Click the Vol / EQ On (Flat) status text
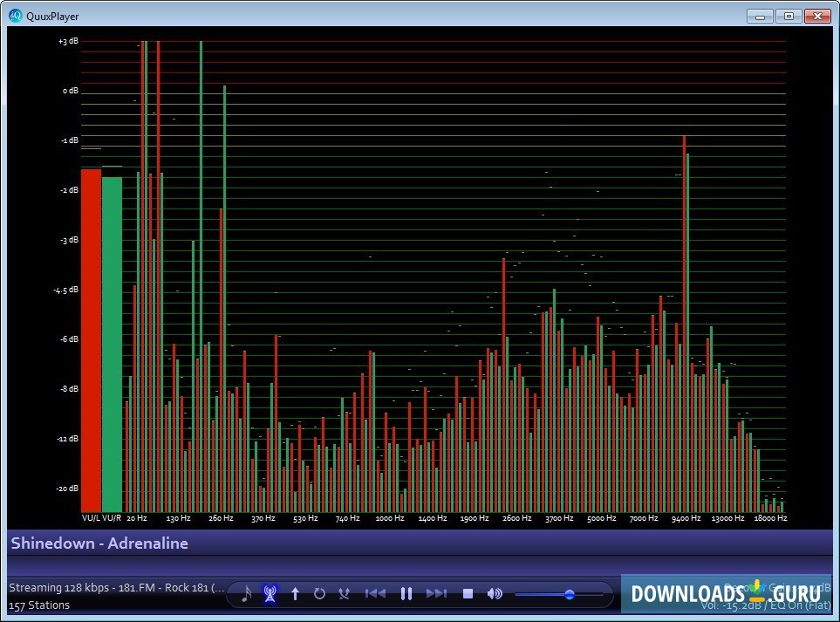840x622 pixels. (766, 605)
